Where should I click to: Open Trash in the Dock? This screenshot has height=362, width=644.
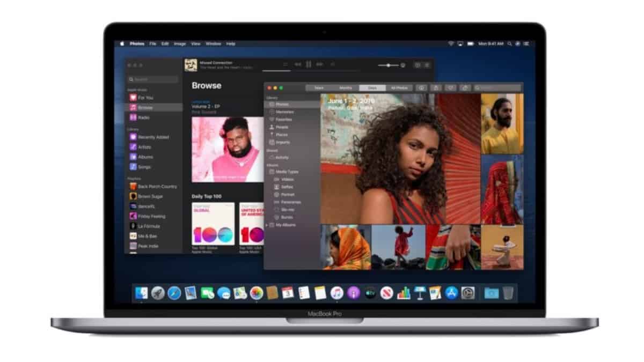pyautogui.click(x=508, y=293)
